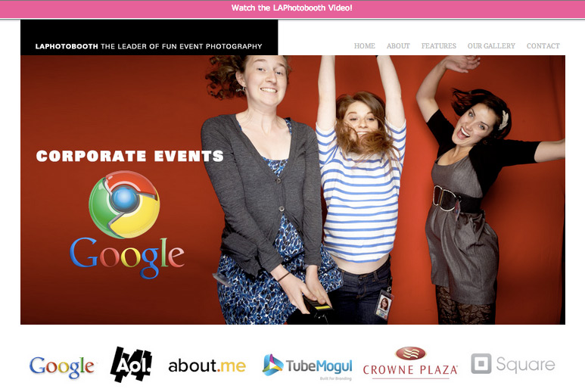This screenshot has height=392, width=585.
Task: Go to the HOME page
Action: coord(365,46)
